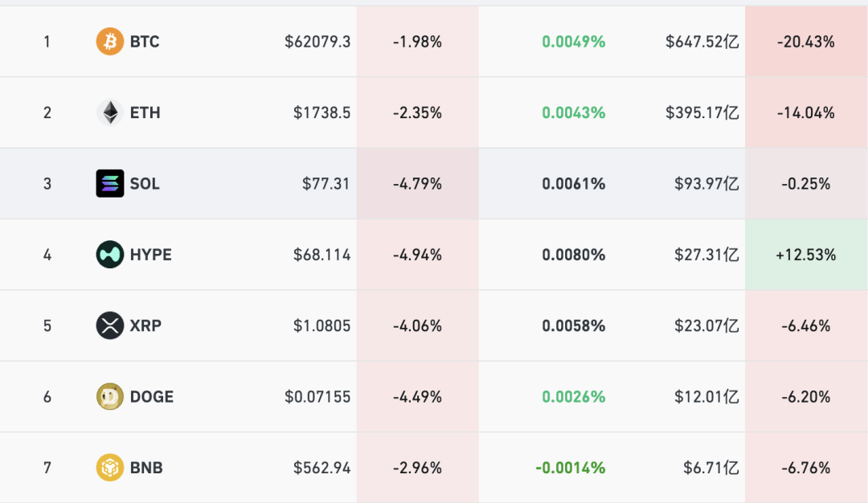
Task: Click XRP's -4.06% price change cell
Action: click(417, 325)
